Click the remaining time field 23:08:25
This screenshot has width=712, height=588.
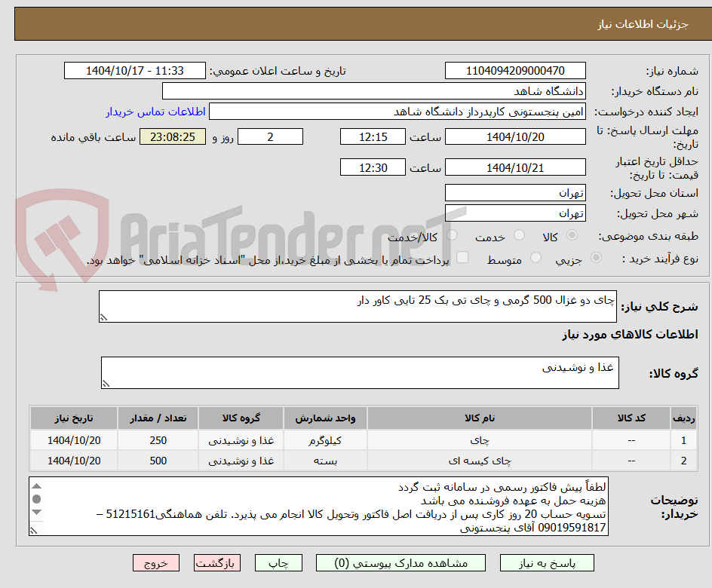173,136
